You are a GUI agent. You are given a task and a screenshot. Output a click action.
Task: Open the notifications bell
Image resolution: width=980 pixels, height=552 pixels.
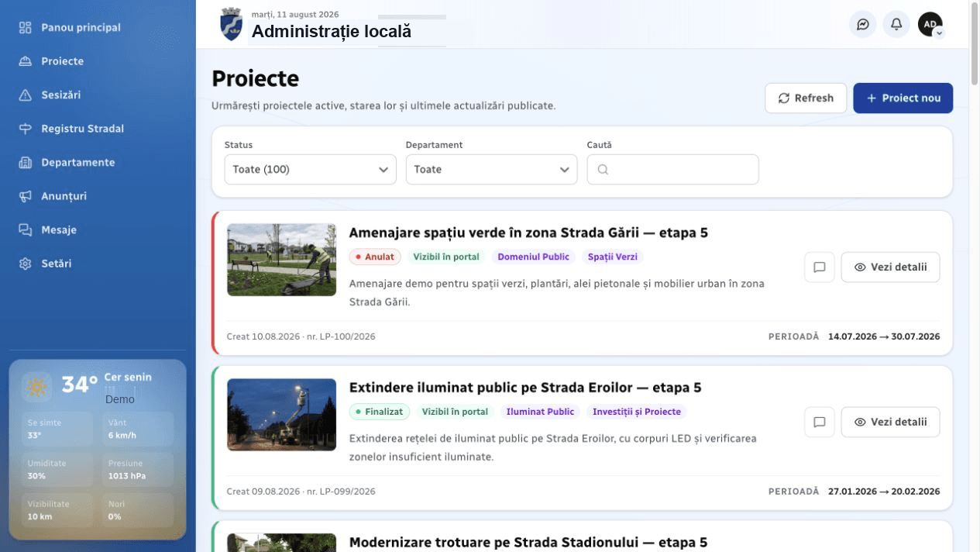click(x=896, y=25)
